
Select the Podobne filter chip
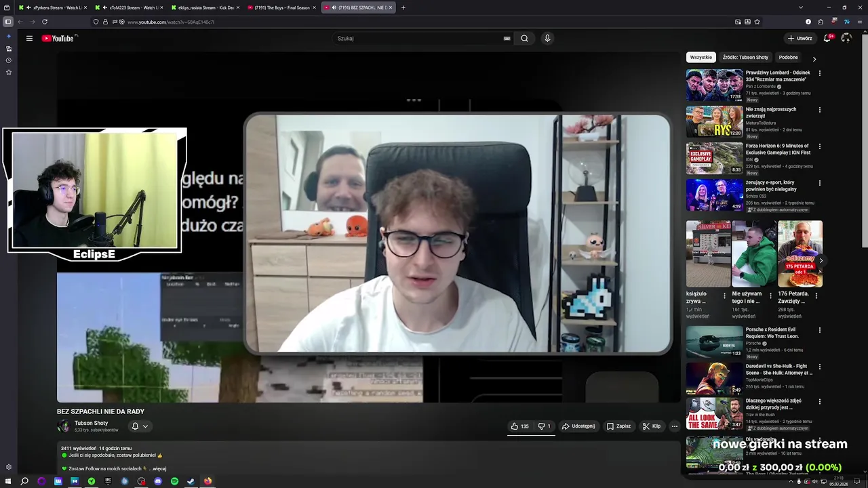point(788,58)
